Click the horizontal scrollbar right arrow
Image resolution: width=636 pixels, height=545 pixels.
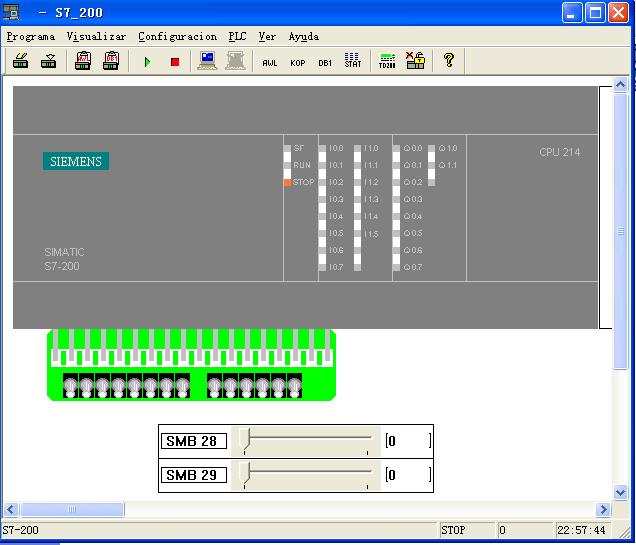click(x=603, y=509)
